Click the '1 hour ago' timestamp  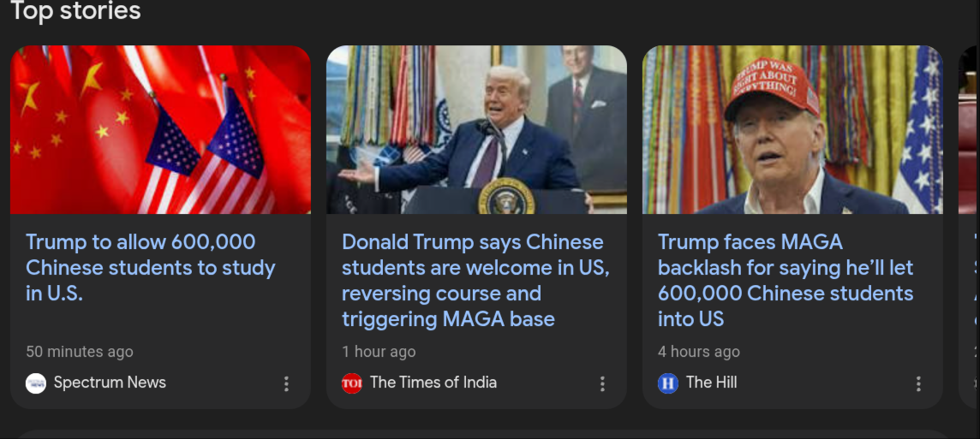coord(379,352)
